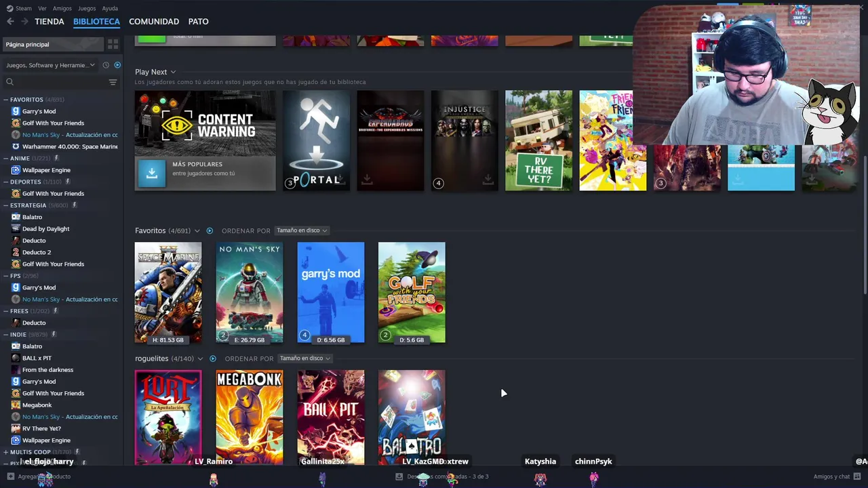Click Wallpaper Engine icon under ANIME
Image resolution: width=868 pixels, height=488 pixels.
[x=16, y=170]
